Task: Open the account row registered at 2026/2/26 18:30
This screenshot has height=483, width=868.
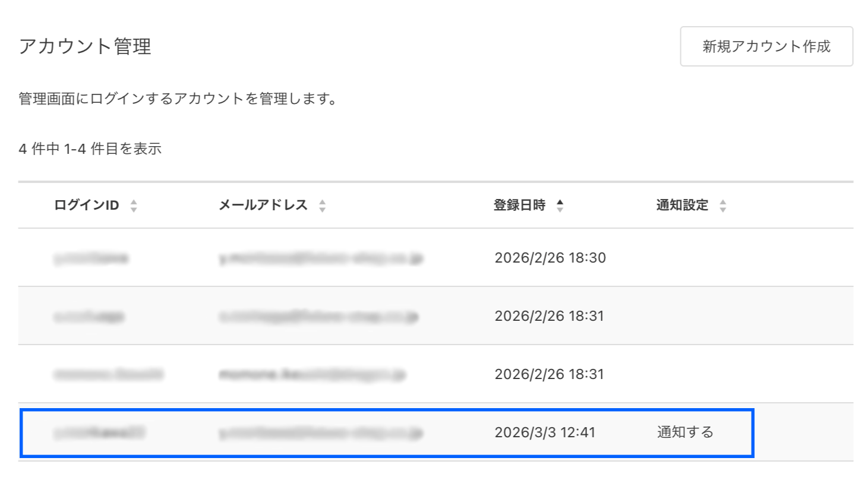Action: [386, 258]
